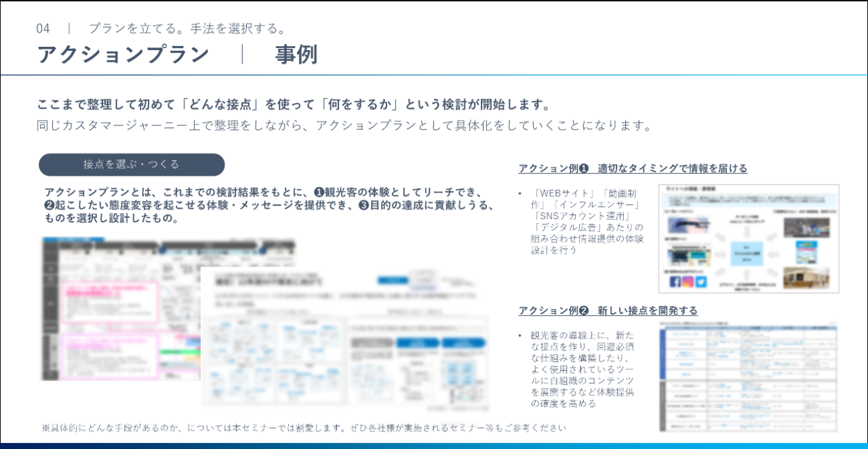The height and width of the screenshot is (449, 868).
Task: Click the bullet text starting with 「WEBサイト」
Action: pos(588,222)
